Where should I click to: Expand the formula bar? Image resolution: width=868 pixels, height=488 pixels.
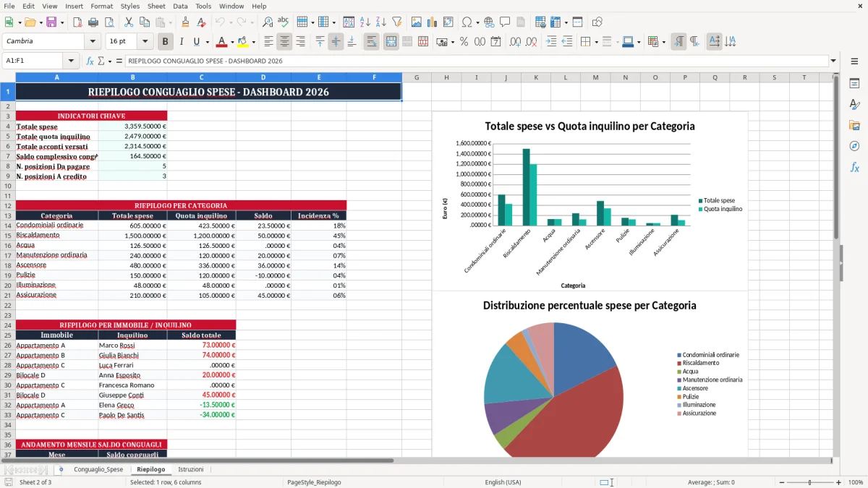[833, 61]
